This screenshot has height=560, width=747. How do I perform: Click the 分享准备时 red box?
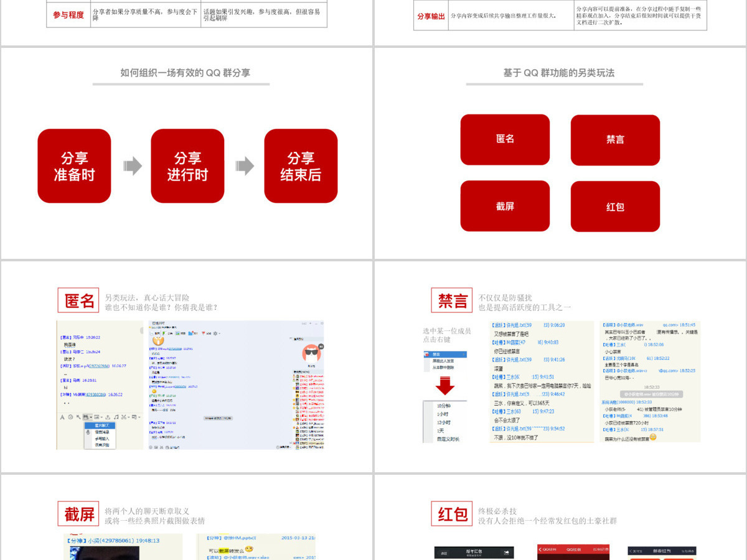74,166
